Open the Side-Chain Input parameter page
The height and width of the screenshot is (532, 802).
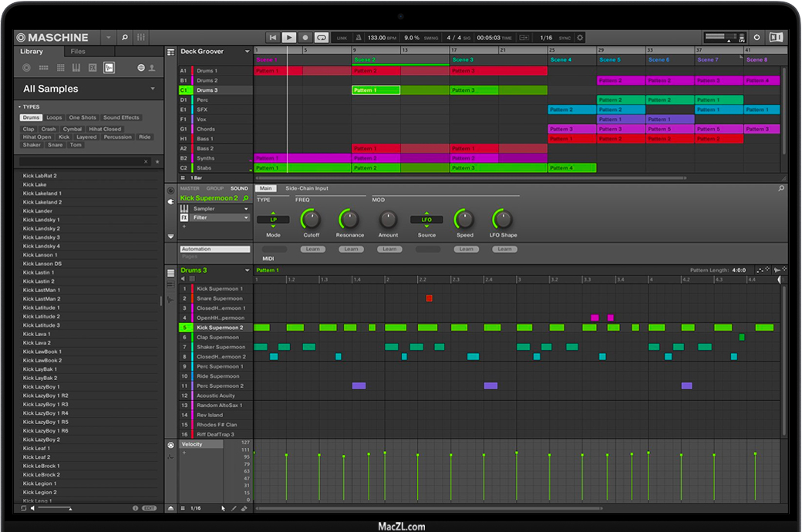(306, 188)
